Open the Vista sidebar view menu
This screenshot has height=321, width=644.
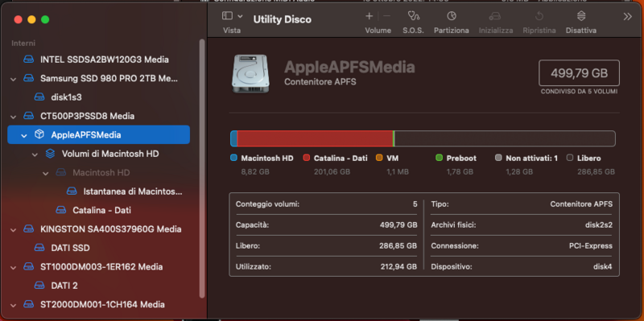[x=232, y=16]
